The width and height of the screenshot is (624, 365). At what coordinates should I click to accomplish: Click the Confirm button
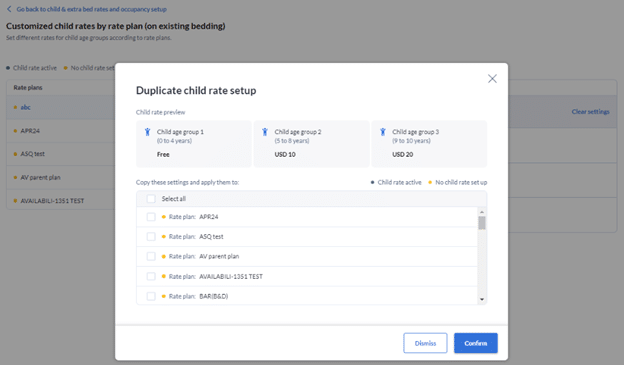click(x=476, y=343)
